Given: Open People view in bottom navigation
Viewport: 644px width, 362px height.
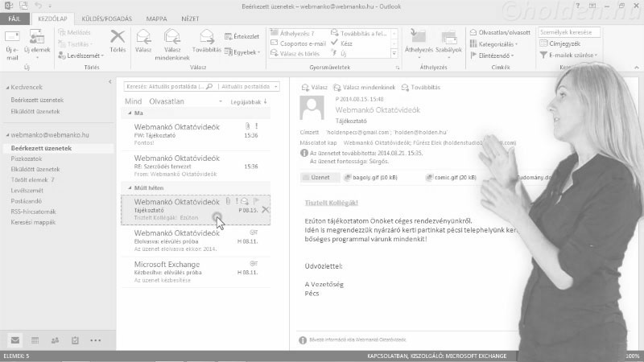Looking at the screenshot, I should coord(55,340).
